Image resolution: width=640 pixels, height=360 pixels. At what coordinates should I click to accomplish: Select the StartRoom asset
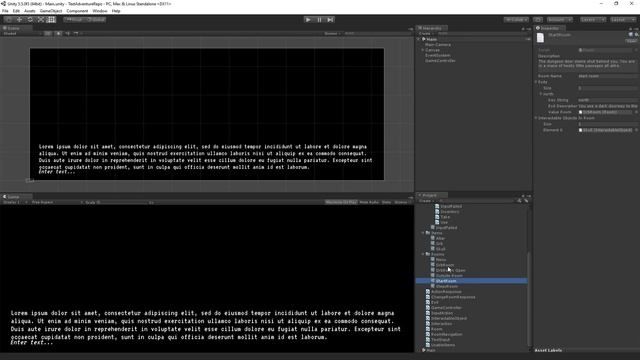(471, 281)
